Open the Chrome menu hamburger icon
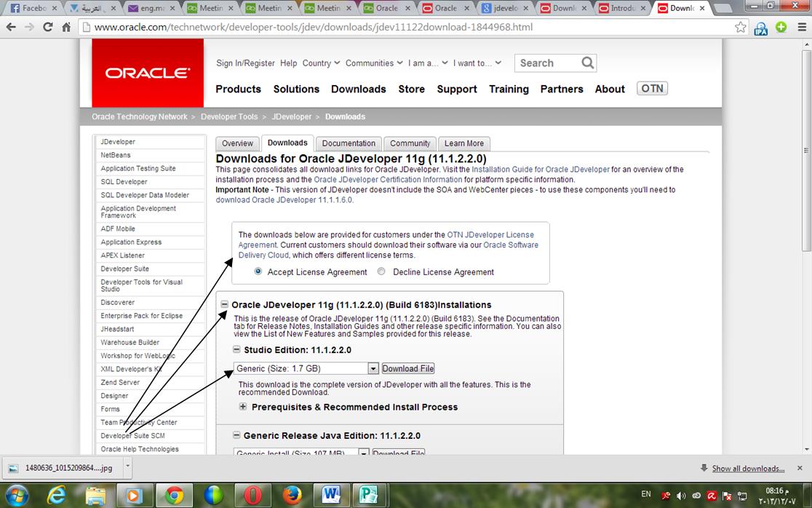This screenshot has width=812, height=508. [x=799, y=28]
